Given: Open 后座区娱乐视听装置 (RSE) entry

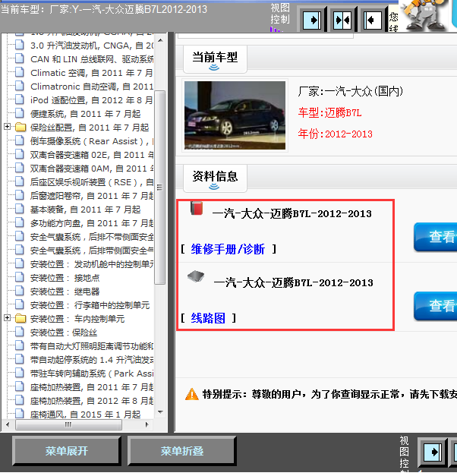Looking at the screenshot, I should click(x=92, y=182).
